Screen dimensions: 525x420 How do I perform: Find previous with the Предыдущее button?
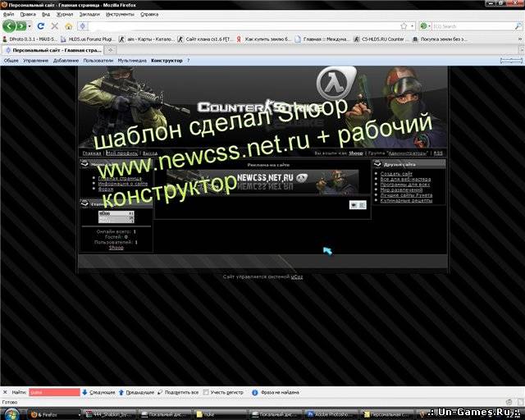click(x=136, y=392)
